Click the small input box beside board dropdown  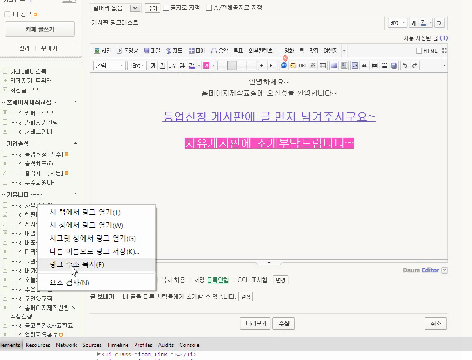click(x=152, y=8)
